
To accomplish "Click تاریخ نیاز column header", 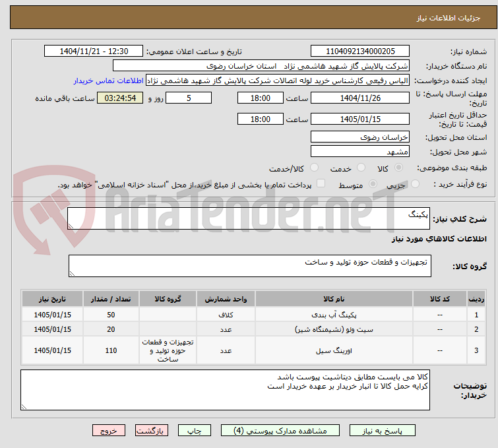I will click(x=52, y=299).
